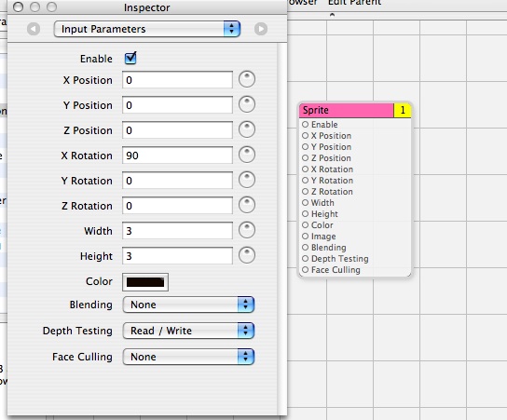The image size is (507, 420).
Task: Click the Image input port on Sprite
Action: pos(306,237)
